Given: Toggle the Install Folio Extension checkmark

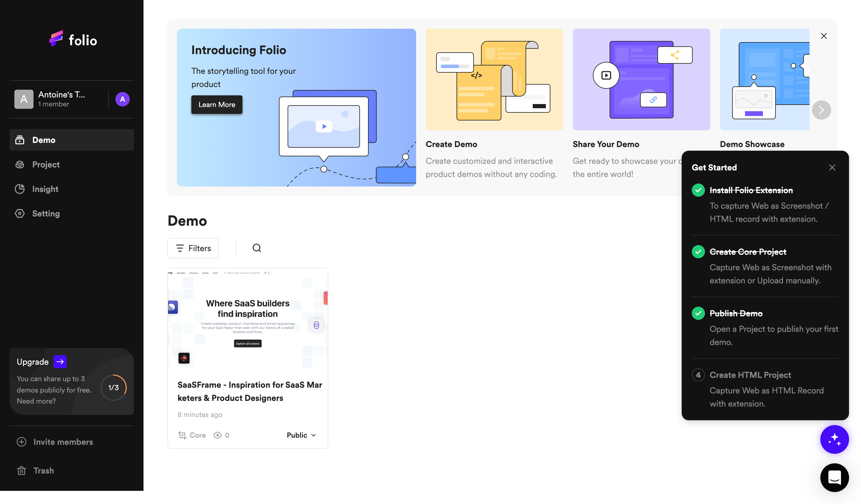Looking at the screenshot, I should [x=698, y=190].
